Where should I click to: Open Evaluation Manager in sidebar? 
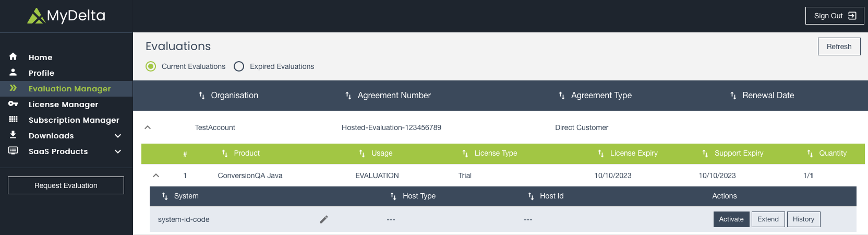tap(69, 89)
